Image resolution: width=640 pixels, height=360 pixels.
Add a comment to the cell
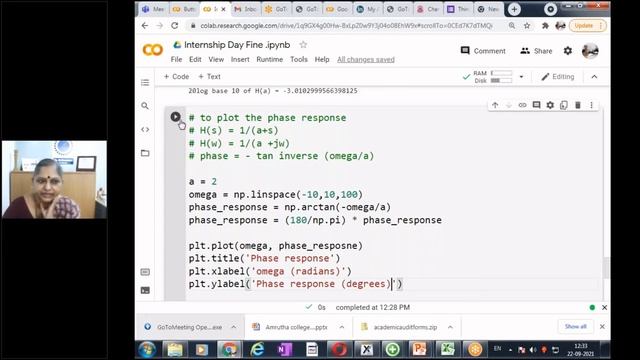536,105
